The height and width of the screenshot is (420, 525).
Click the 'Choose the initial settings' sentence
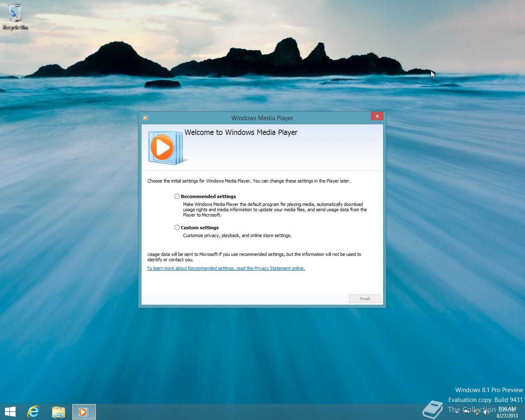pyautogui.click(x=249, y=181)
